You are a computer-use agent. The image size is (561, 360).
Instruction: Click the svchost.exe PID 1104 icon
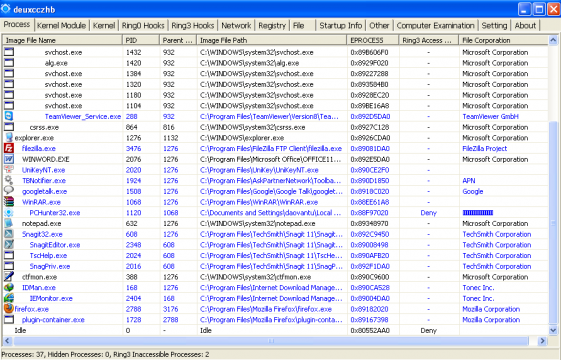(9, 106)
